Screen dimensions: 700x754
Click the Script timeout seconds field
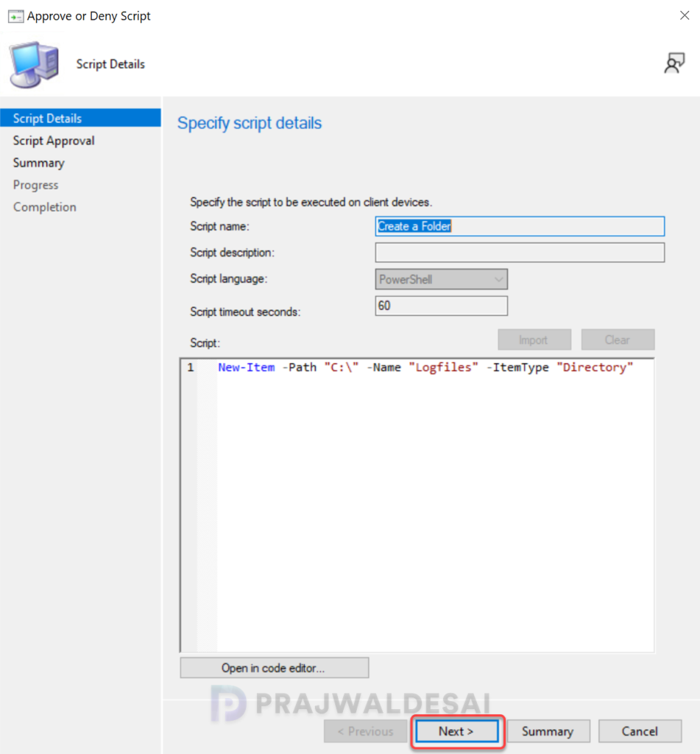[x=441, y=306]
